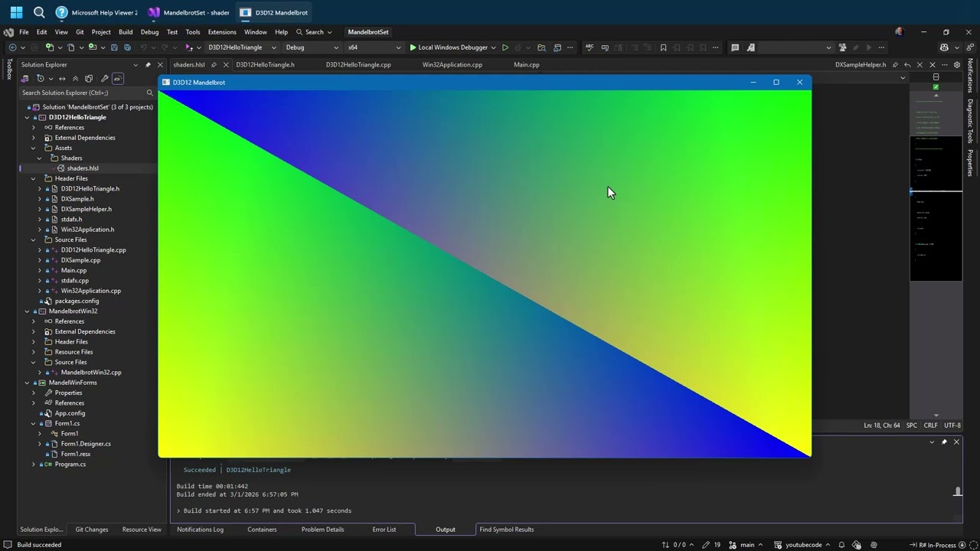Collapse the Assets folder in Solution Explorer

click(x=34, y=148)
